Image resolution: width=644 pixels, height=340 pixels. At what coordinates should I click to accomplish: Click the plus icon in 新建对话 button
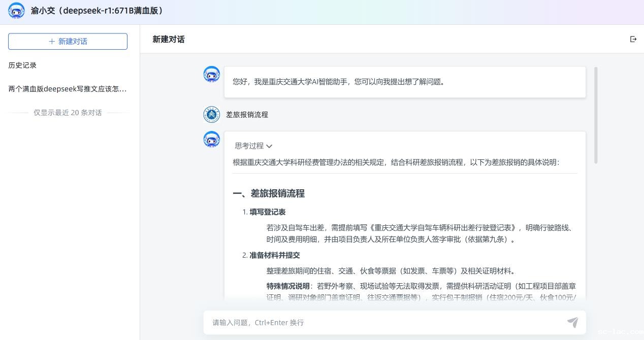click(52, 42)
